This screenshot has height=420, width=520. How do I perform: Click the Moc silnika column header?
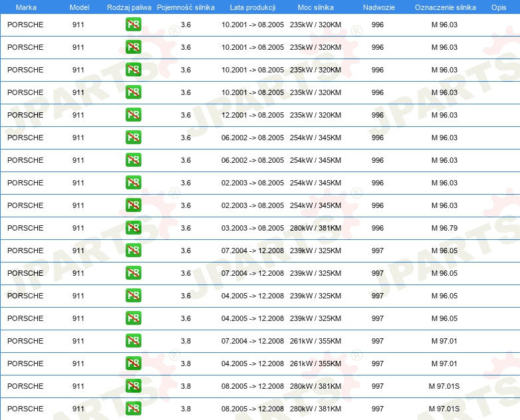pos(315,7)
